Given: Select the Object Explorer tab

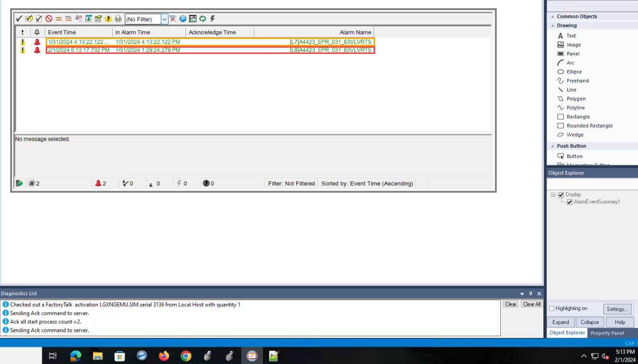Looking at the screenshot, I should tap(567, 333).
